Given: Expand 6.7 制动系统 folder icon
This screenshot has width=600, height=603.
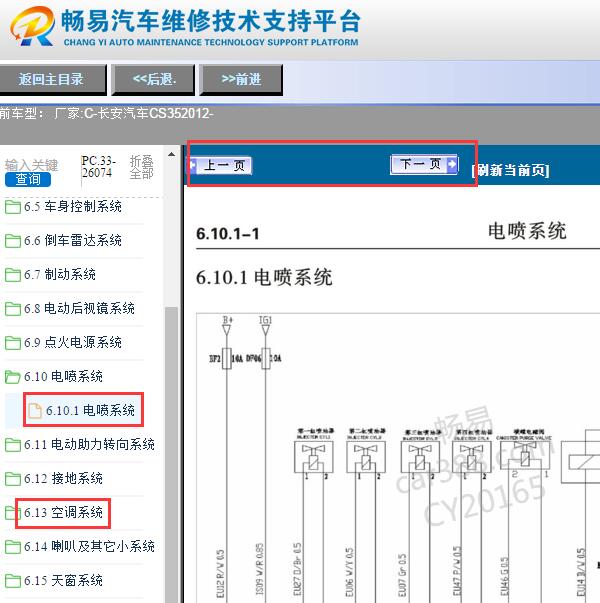Looking at the screenshot, I should [x=13, y=275].
